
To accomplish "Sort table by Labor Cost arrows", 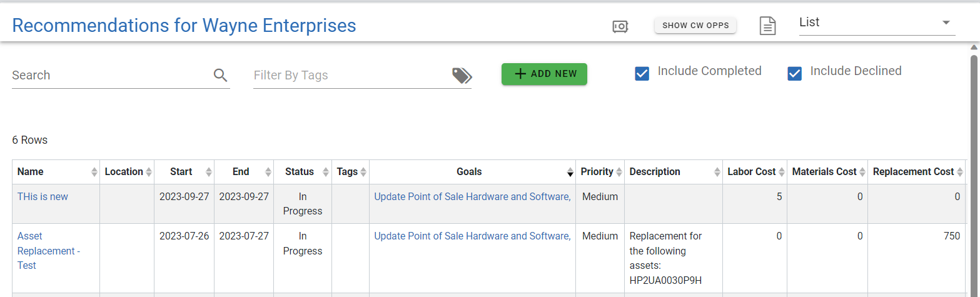I will tap(782, 172).
